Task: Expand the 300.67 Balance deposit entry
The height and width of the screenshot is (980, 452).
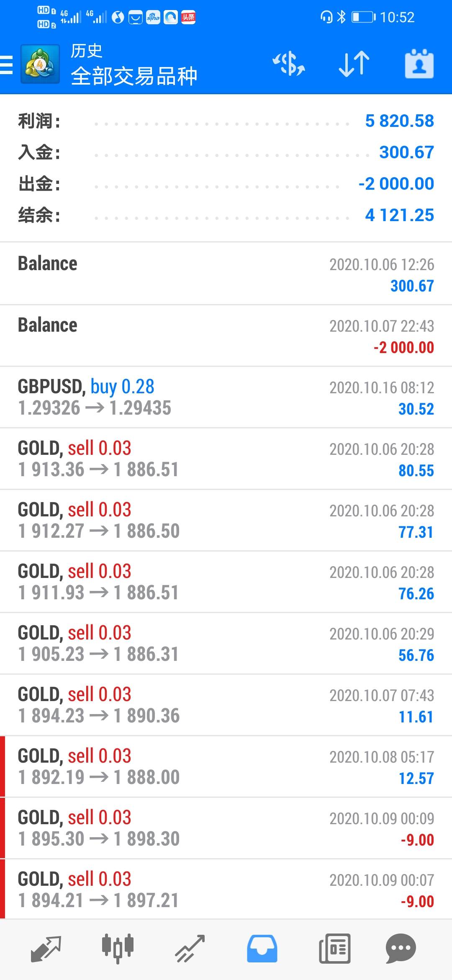Action: coord(226,274)
